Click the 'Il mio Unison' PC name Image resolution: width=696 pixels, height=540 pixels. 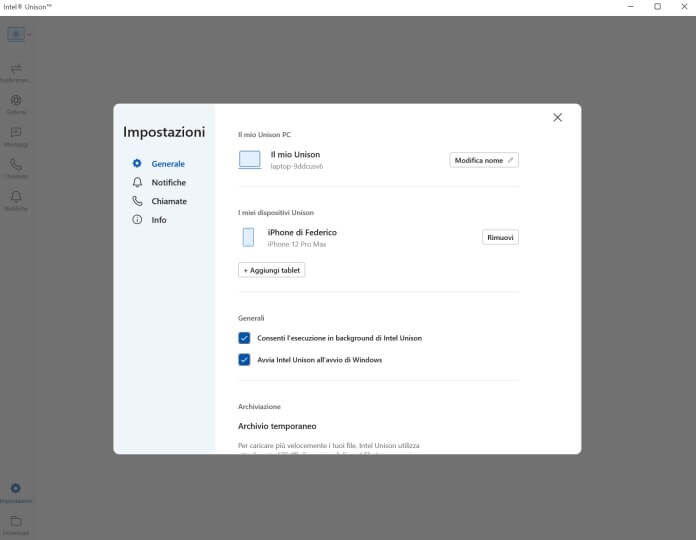click(295, 154)
